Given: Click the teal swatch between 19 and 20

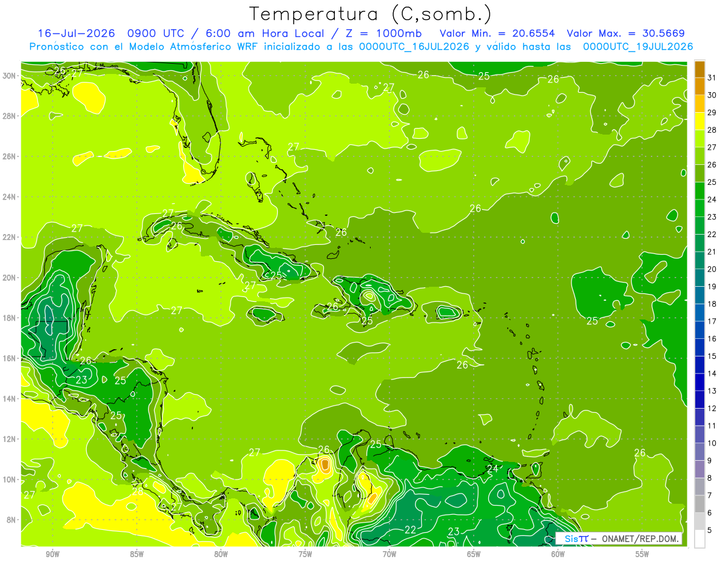Looking at the screenshot, I should click(699, 277).
